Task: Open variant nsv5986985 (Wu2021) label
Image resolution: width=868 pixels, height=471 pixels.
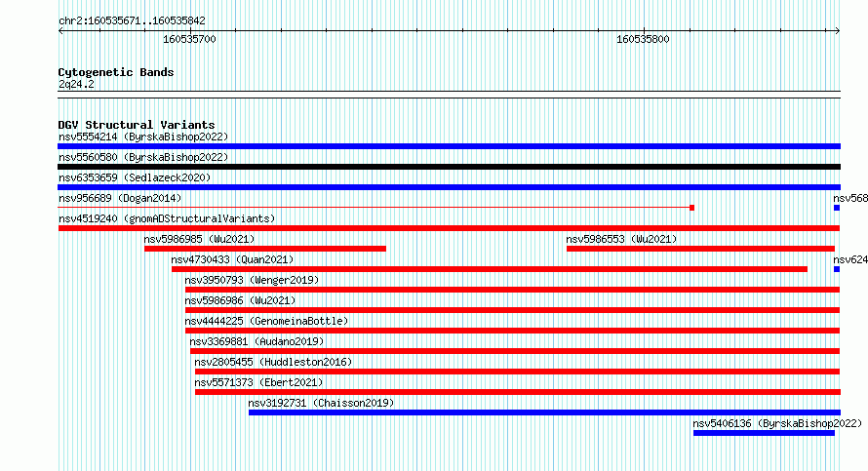Action: (199, 239)
